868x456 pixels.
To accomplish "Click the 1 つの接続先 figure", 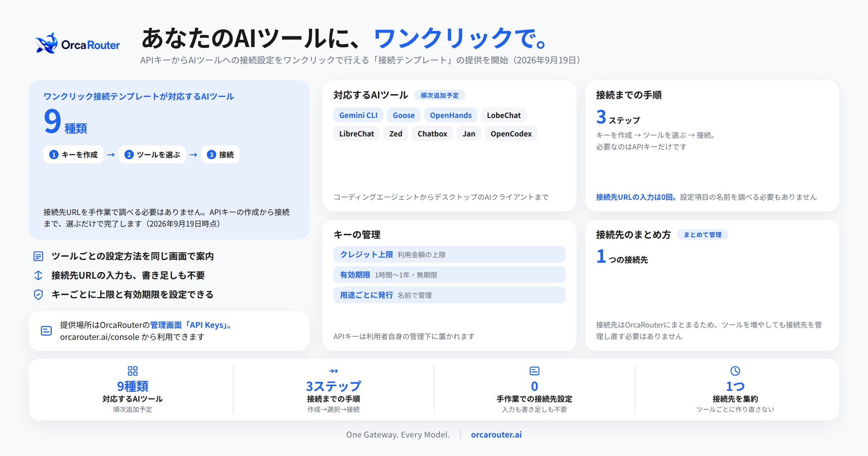I will [x=622, y=257].
